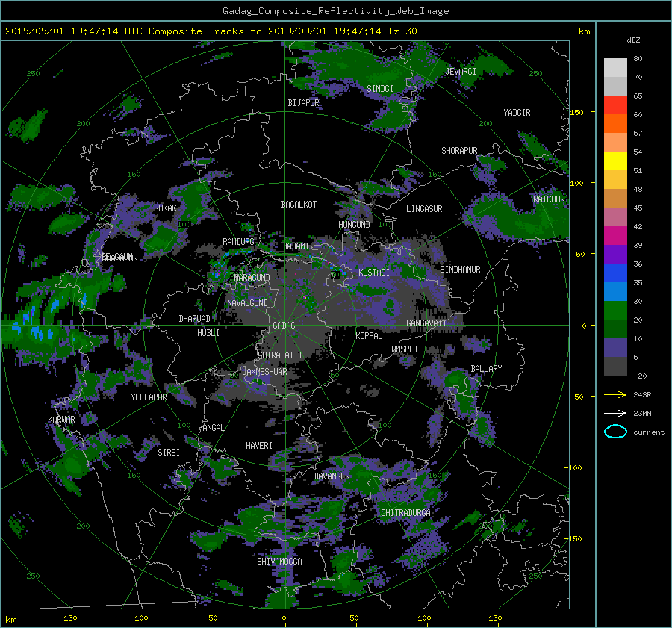
Task: Click the JEVARGI city label
Action: pyautogui.click(x=461, y=72)
